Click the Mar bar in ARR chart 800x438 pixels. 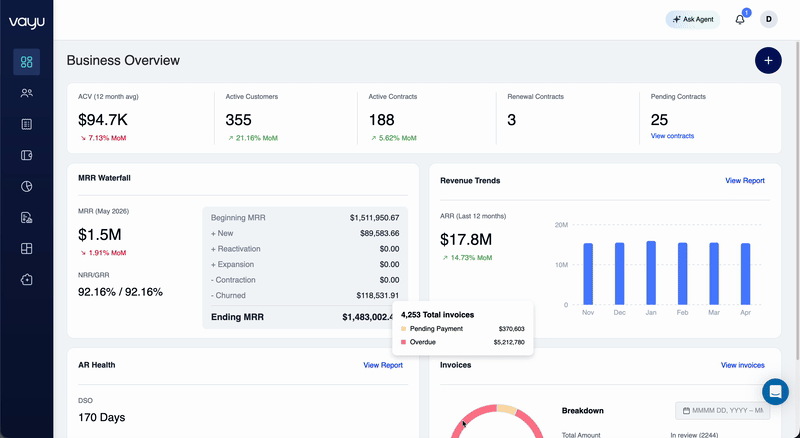(x=714, y=274)
